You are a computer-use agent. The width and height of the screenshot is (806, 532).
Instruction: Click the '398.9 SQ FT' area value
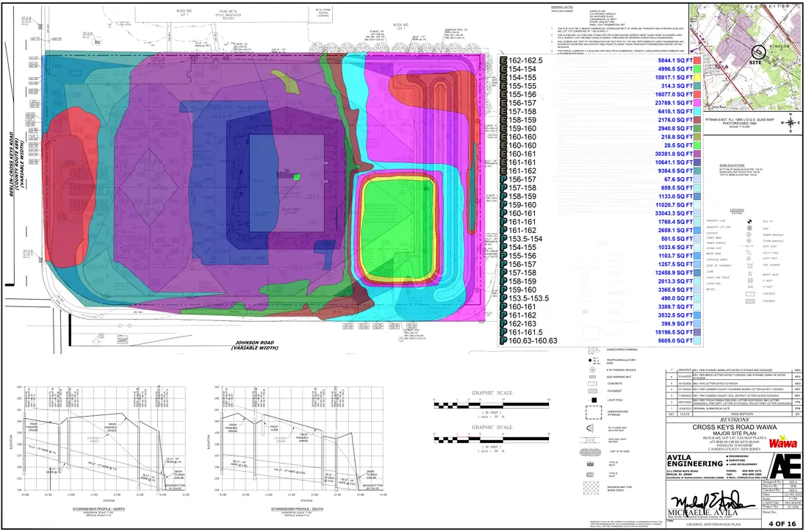pos(677,324)
